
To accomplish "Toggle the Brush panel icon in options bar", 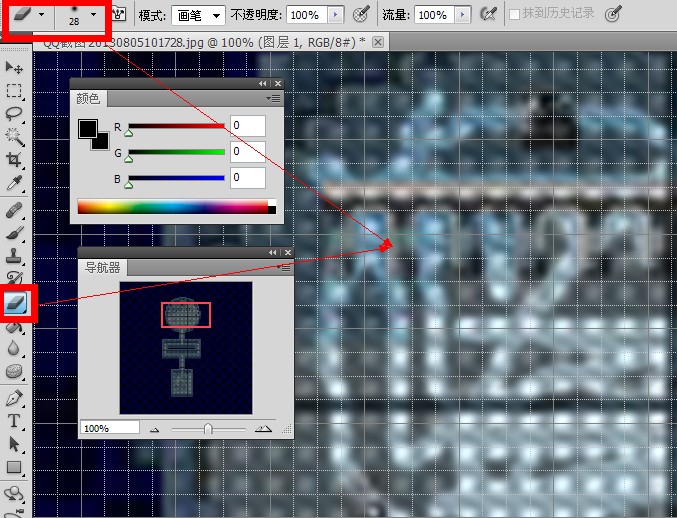I will [118, 15].
